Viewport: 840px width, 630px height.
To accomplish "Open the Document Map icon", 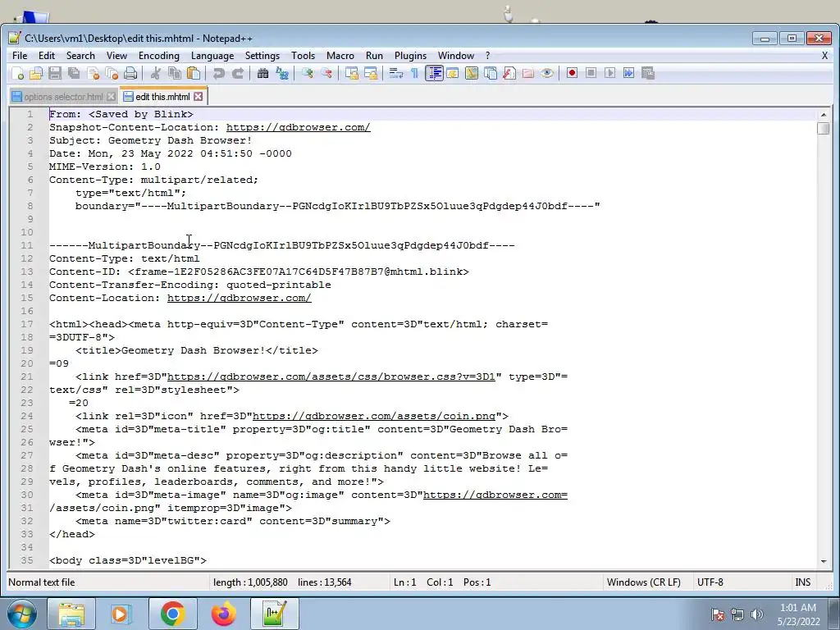I will click(x=472, y=73).
